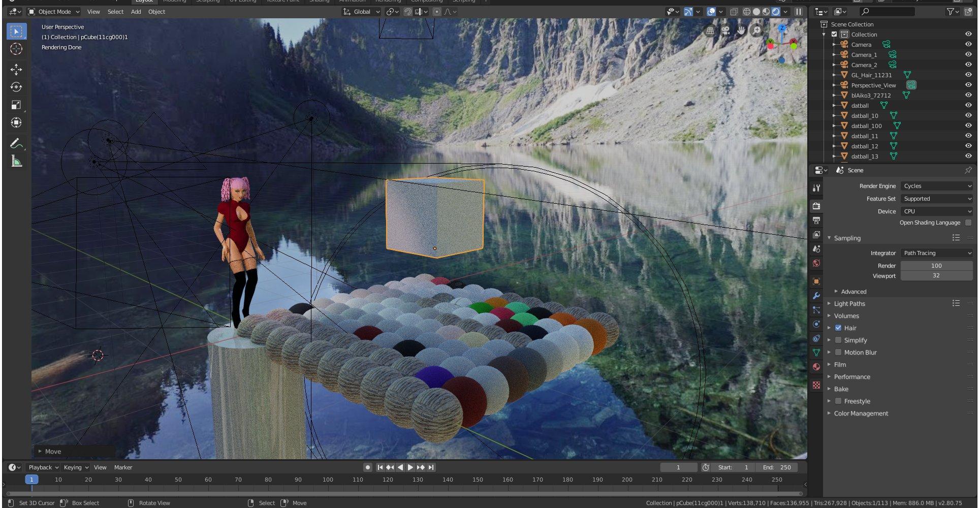Toggle auto keying record button

click(368, 467)
